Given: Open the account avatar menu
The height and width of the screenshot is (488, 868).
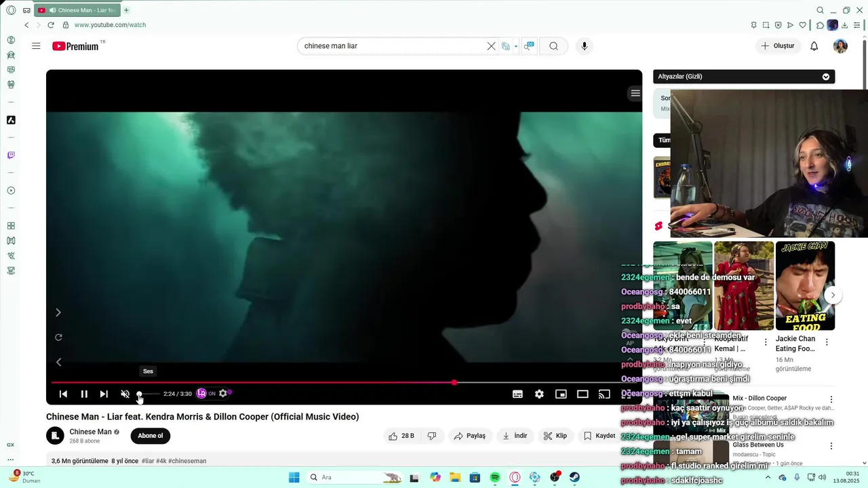Looking at the screenshot, I should pos(840,46).
